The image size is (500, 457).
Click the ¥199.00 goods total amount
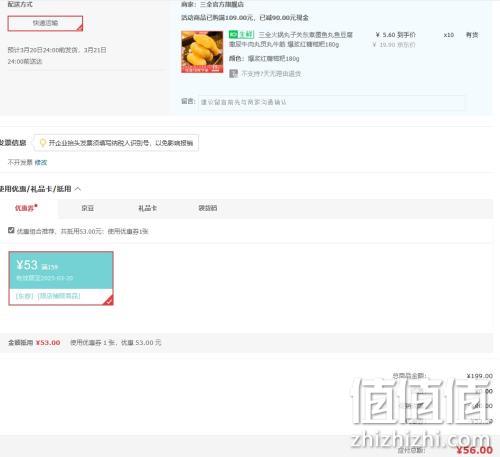(480, 376)
